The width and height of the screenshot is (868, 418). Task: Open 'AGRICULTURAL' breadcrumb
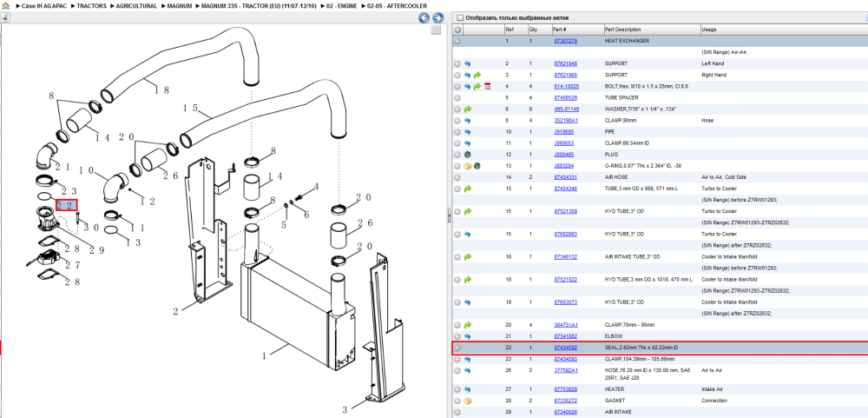coord(136,5)
